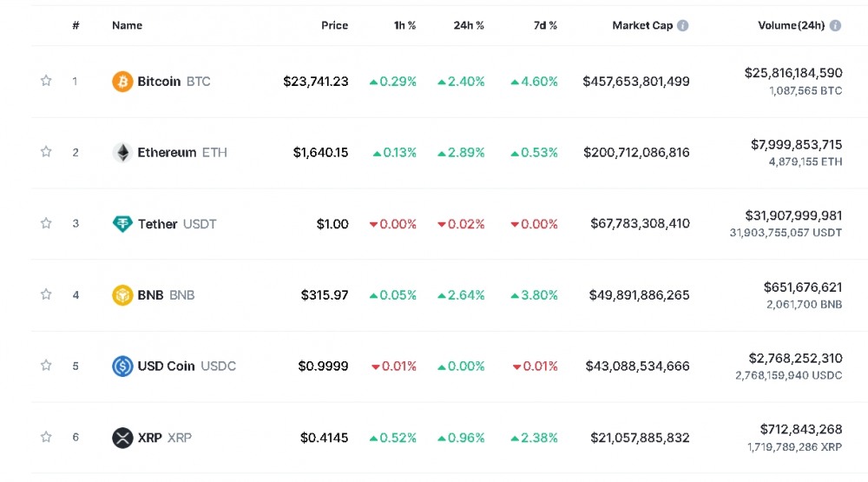Star Bitcoin to add to watchlist
This screenshot has height=482, width=868.
click(46, 81)
